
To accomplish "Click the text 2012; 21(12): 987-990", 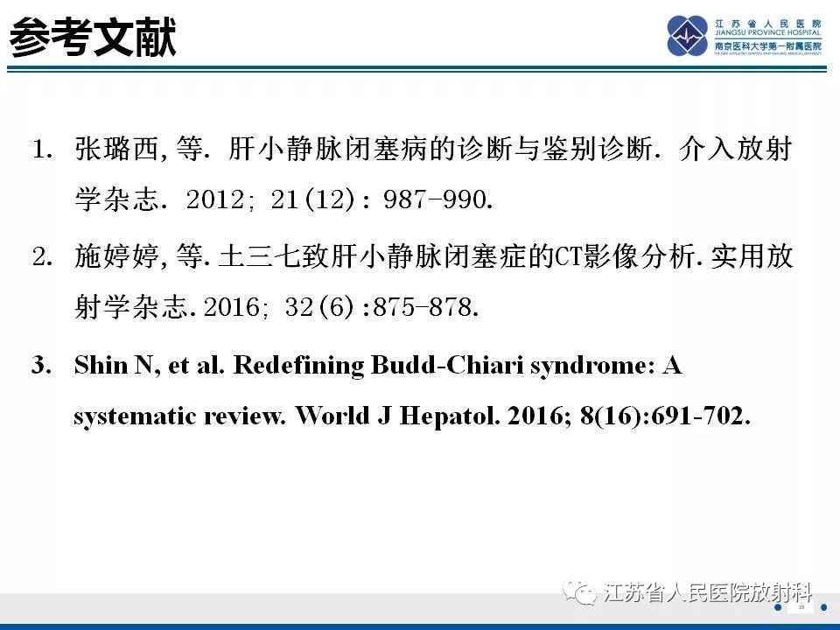I will [x=339, y=199].
